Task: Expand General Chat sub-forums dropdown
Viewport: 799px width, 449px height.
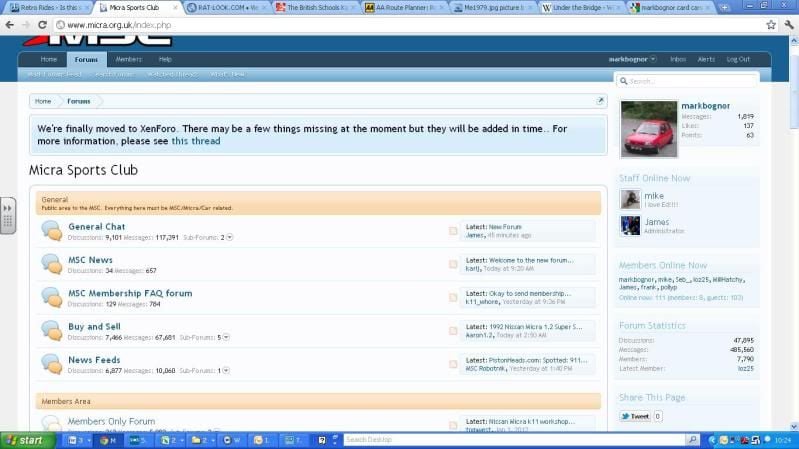Action: click(229, 237)
